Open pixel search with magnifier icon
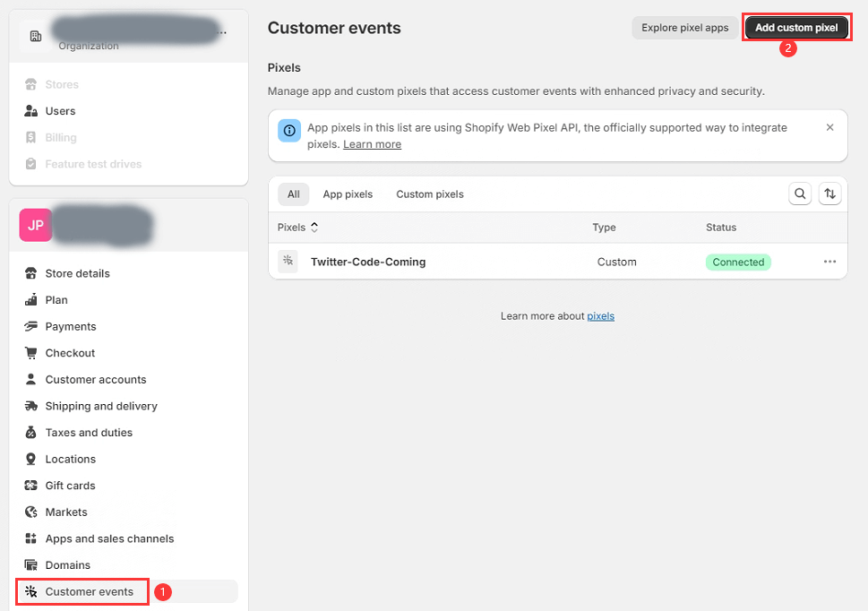 (x=800, y=194)
